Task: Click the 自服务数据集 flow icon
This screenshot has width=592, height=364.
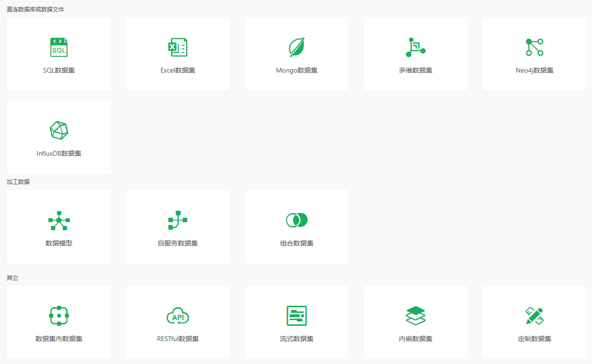Action: pos(178,220)
